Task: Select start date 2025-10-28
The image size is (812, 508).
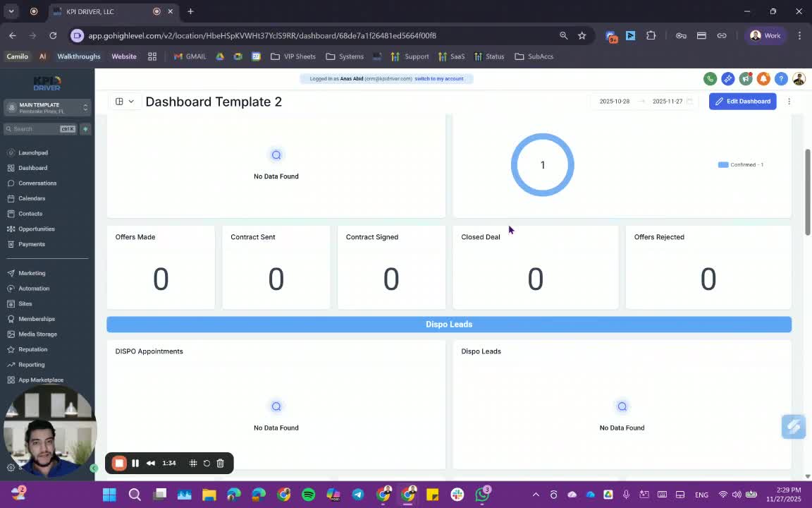Action: click(614, 102)
